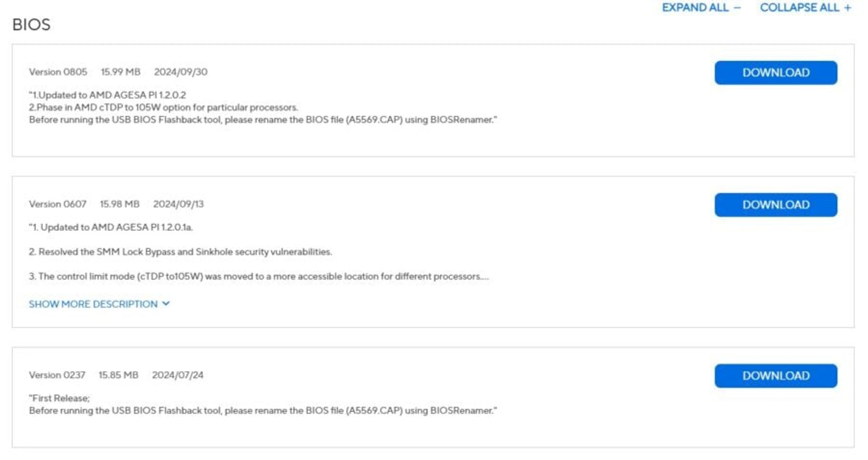This screenshot has height=460, width=868.
Task: Click the 15.85 MB file size
Action: click(x=118, y=375)
